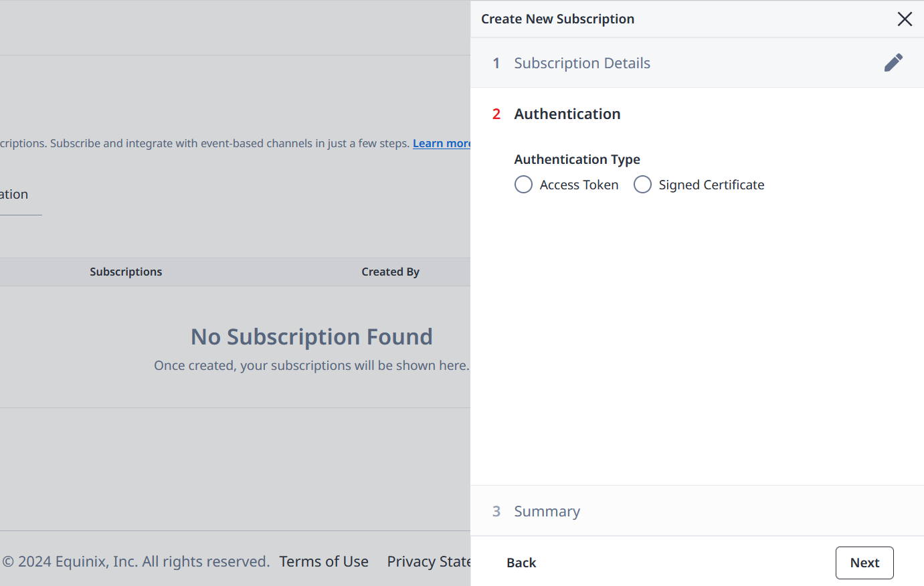Select Access Token authentication type
This screenshot has width=924, height=586.
tap(523, 185)
